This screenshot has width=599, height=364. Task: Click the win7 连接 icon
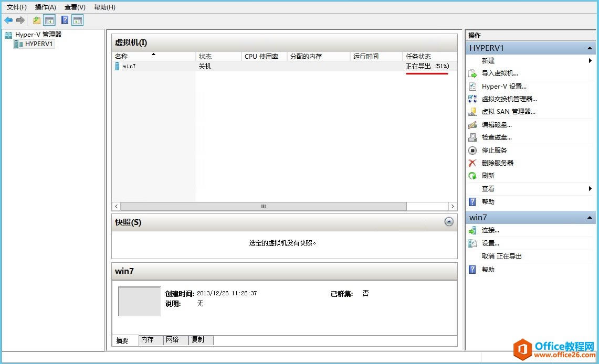coord(472,230)
